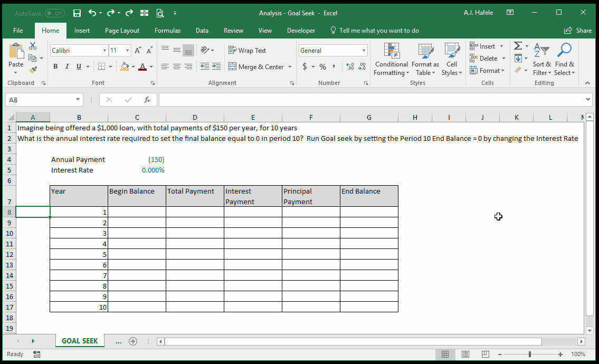
Task: Click the Clear eraser icon
Action: click(518, 70)
